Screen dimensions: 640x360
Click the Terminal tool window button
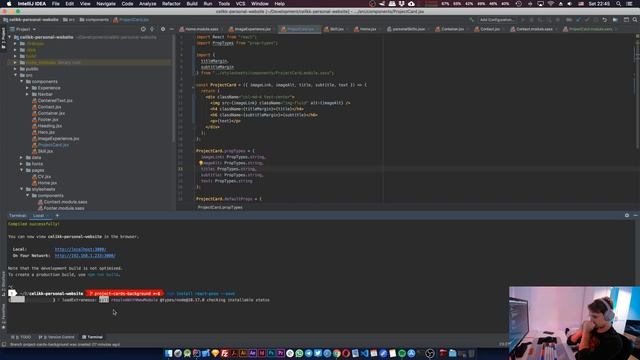92,337
